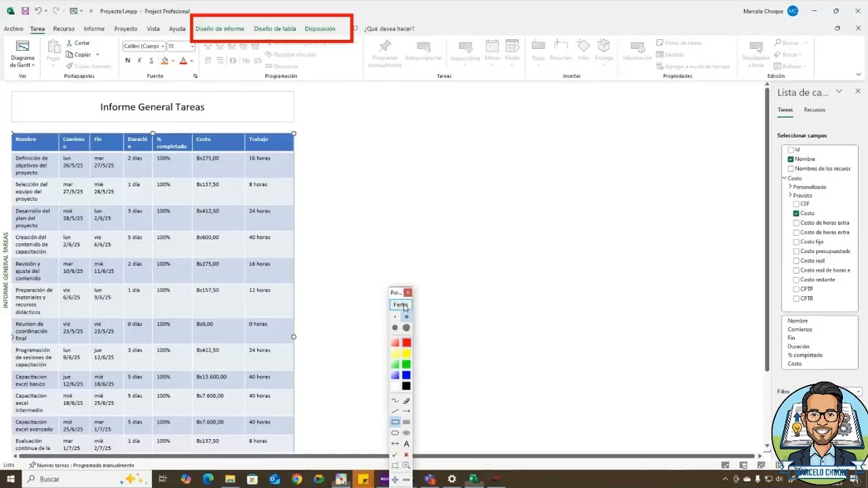Select the text A tool in palette
This screenshot has height=488, width=868.
406,443
